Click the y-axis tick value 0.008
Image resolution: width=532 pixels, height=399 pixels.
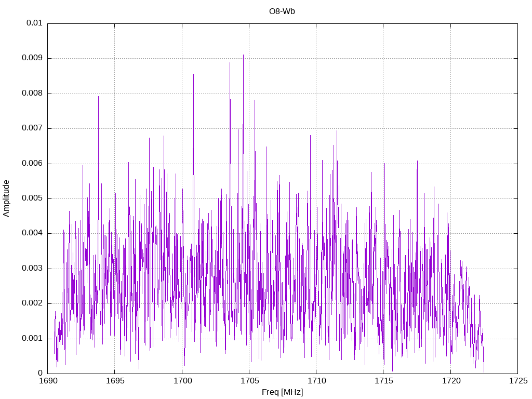coord(32,94)
